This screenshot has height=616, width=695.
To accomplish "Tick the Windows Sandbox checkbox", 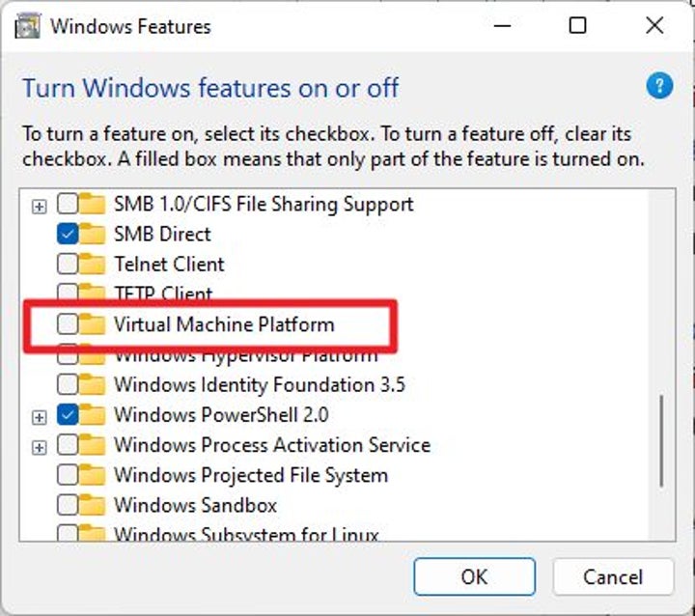I will click(x=68, y=505).
